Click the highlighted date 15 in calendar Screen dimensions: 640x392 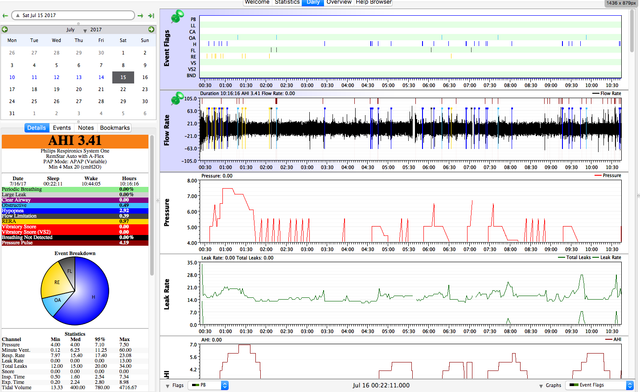click(123, 77)
